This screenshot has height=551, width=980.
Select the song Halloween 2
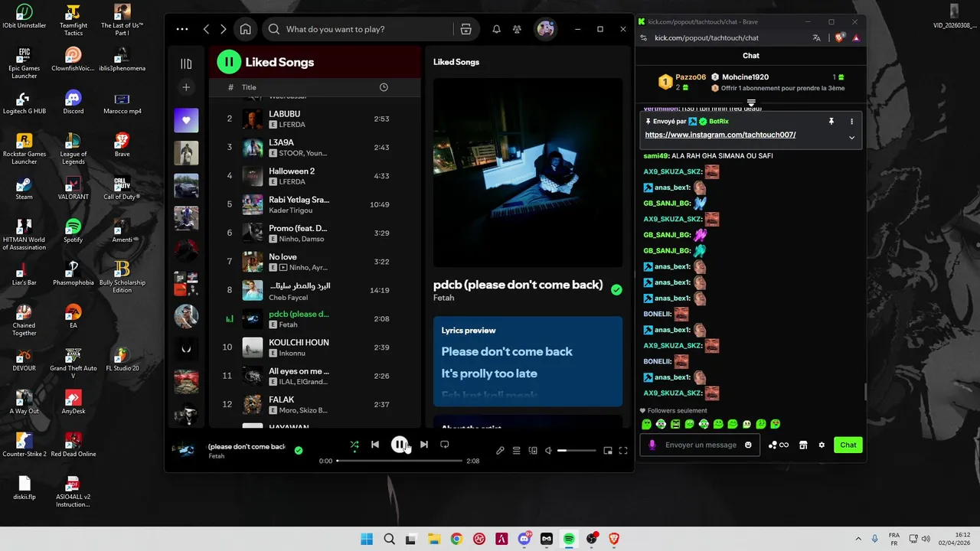(x=315, y=176)
